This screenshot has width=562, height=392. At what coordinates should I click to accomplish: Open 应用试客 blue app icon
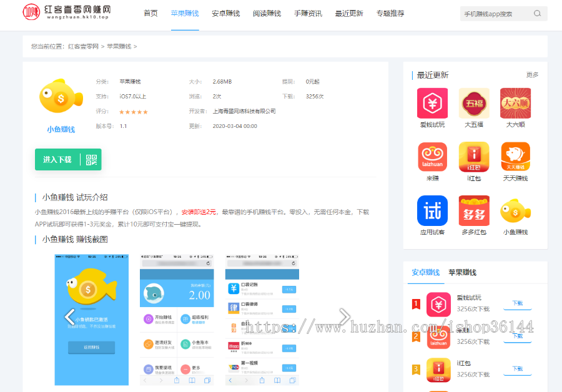pos(432,211)
